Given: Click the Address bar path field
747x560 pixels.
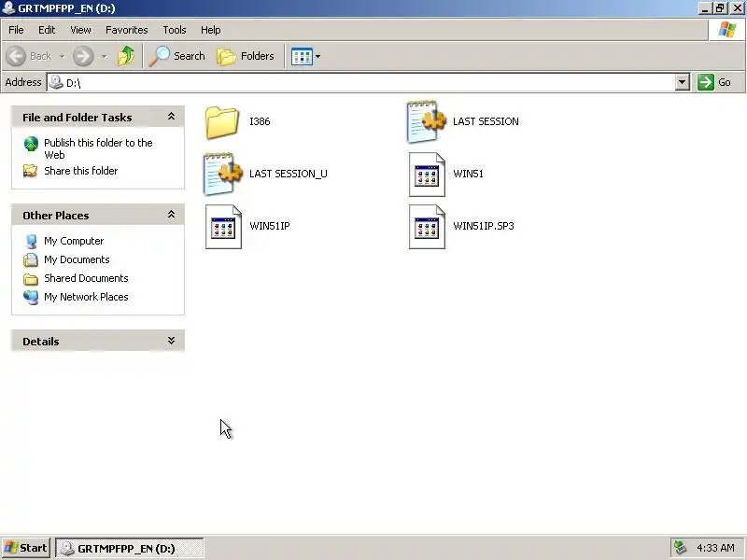Looking at the screenshot, I should [361, 82].
